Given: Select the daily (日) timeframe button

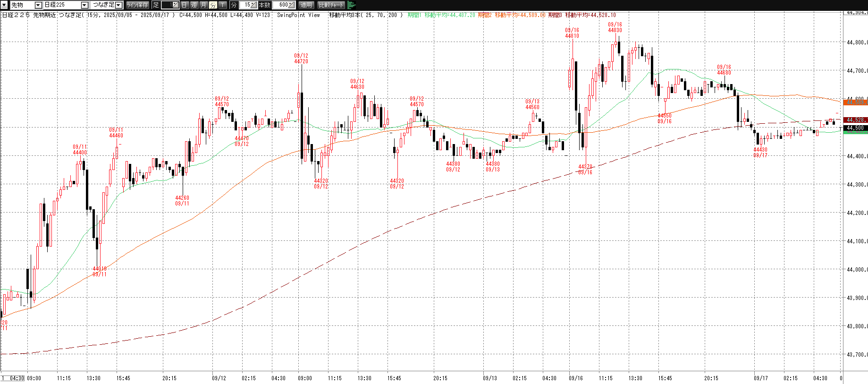Looking at the screenshot, I should (x=184, y=5).
